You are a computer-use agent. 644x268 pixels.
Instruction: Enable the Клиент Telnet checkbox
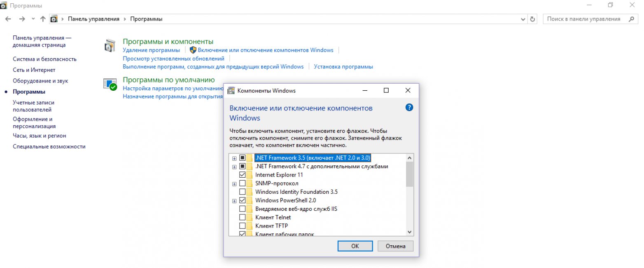coord(243,217)
